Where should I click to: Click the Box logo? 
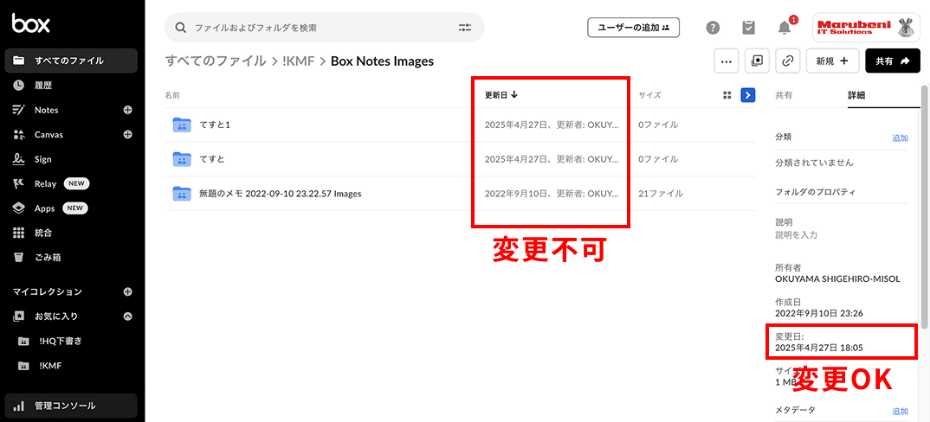click(32, 25)
